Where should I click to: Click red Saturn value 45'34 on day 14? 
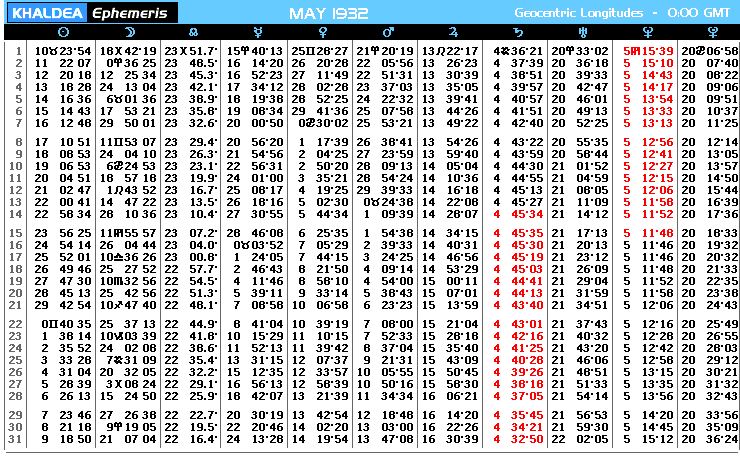point(527,214)
